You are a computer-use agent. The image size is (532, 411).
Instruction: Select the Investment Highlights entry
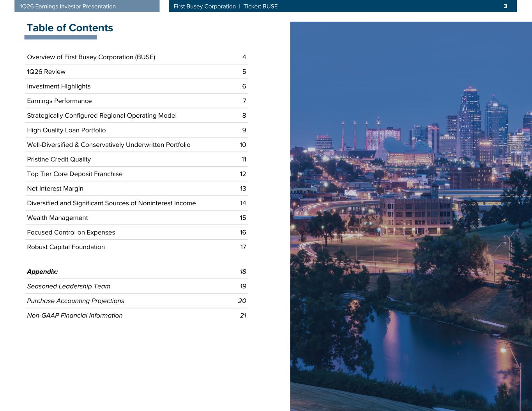pos(58,86)
